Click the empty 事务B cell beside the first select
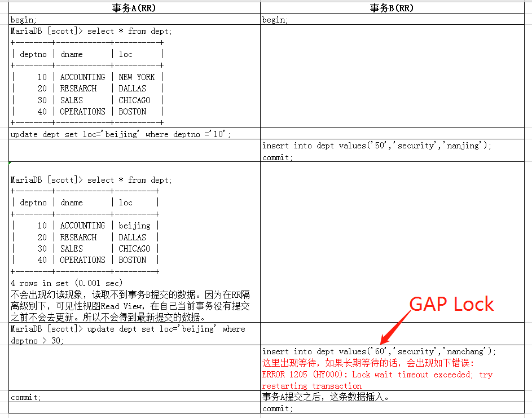Screen dimensions: 532x418 (392, 76)
